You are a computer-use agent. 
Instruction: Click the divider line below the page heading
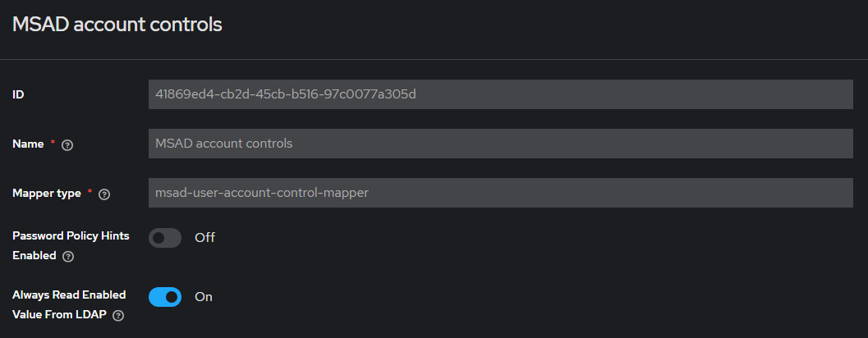point(434,60)
